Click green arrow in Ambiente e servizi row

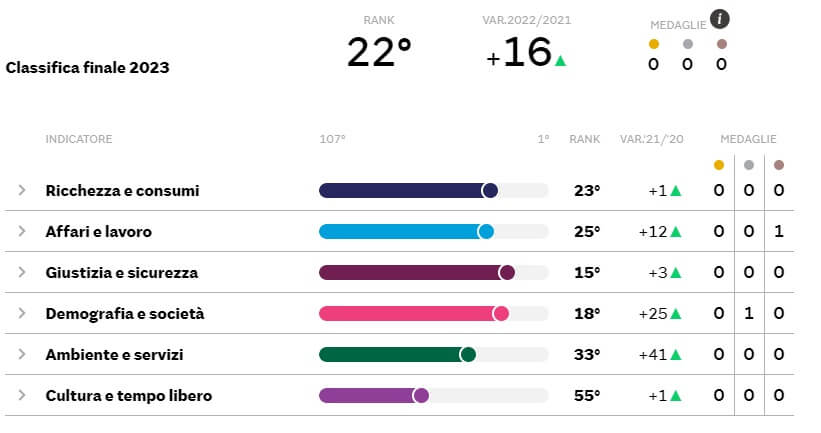(676, 354)
